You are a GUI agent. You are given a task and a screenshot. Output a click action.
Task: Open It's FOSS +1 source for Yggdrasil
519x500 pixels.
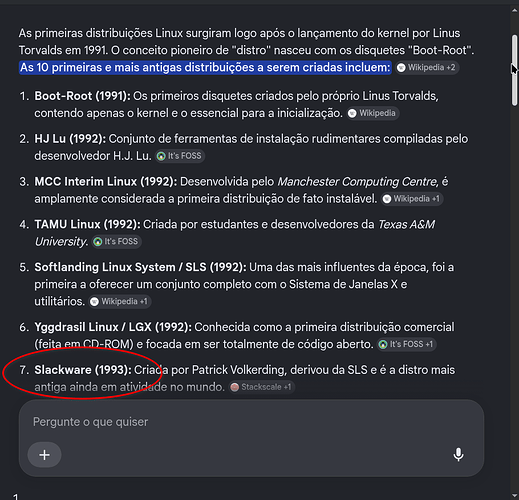coord(406,344)
